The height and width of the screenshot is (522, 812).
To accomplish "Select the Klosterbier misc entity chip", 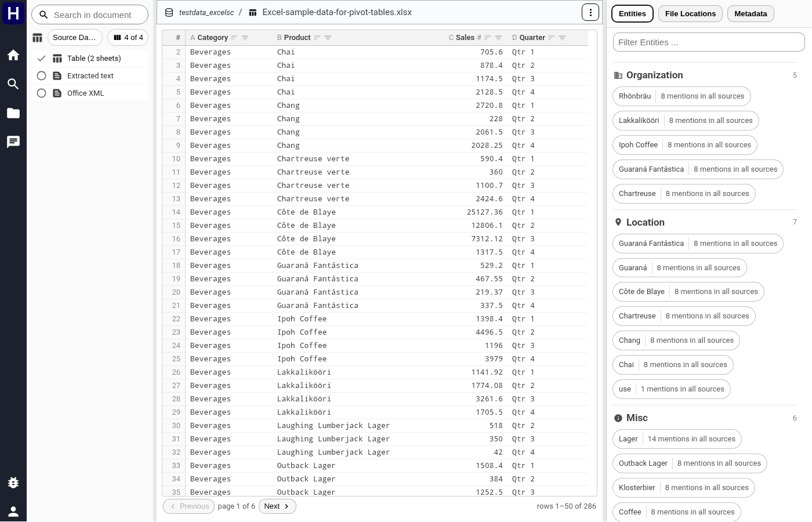I will coord(684,488).
